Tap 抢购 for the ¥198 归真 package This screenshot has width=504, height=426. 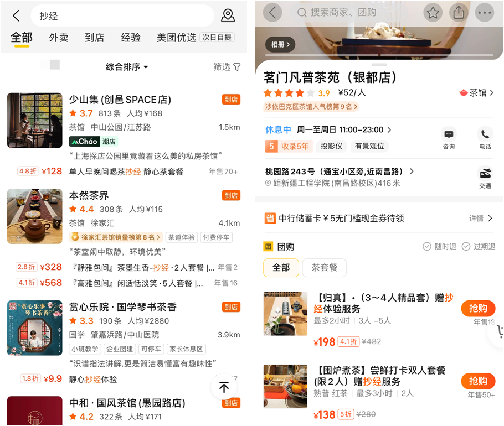(x=478, y=309)
